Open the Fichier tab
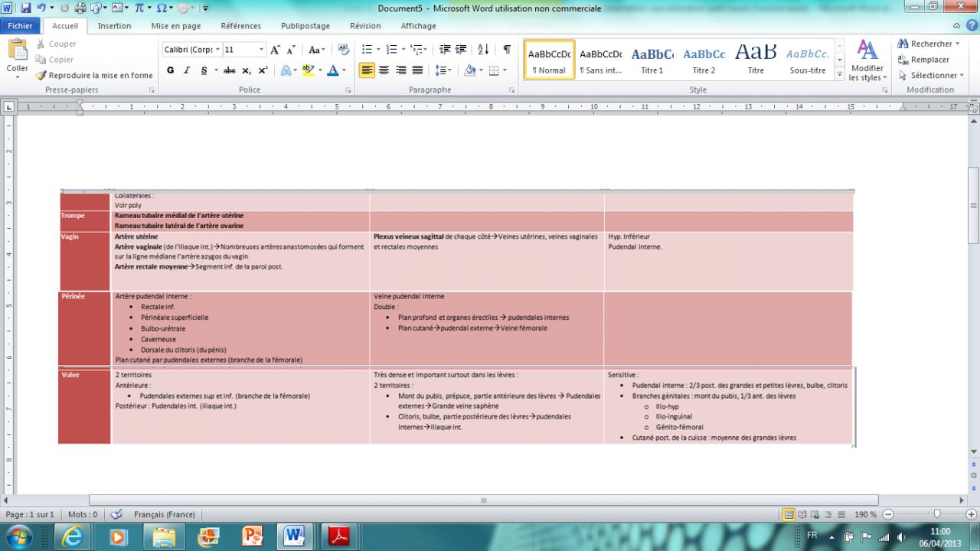The image size is (980, 551). coord(20,25)
